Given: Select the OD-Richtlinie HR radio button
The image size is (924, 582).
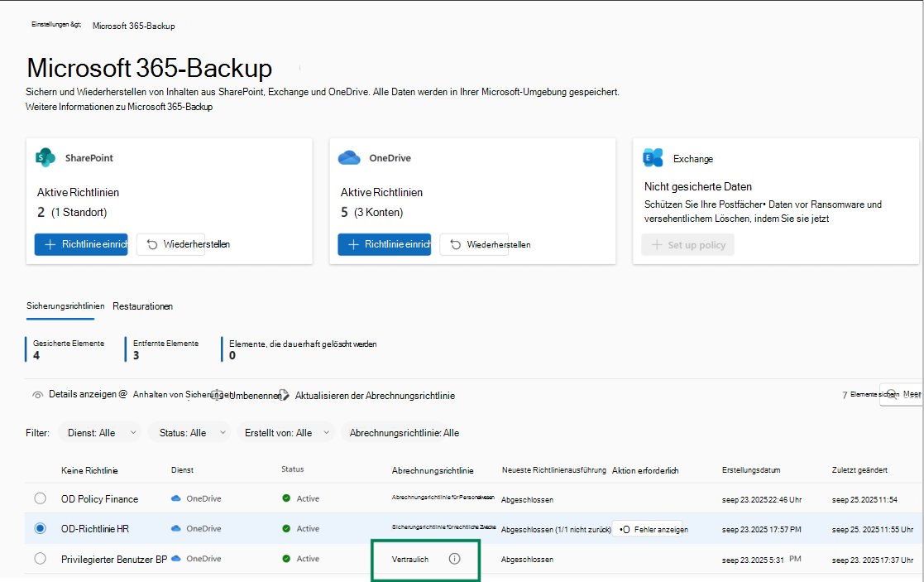Looking at the screenshot, I should [x=40, y=528].
